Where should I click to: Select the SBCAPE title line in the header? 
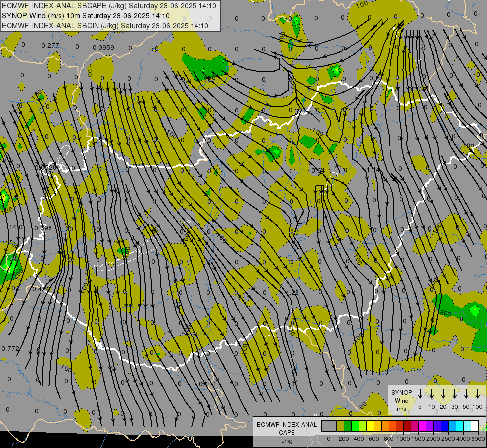coord(109,6)
